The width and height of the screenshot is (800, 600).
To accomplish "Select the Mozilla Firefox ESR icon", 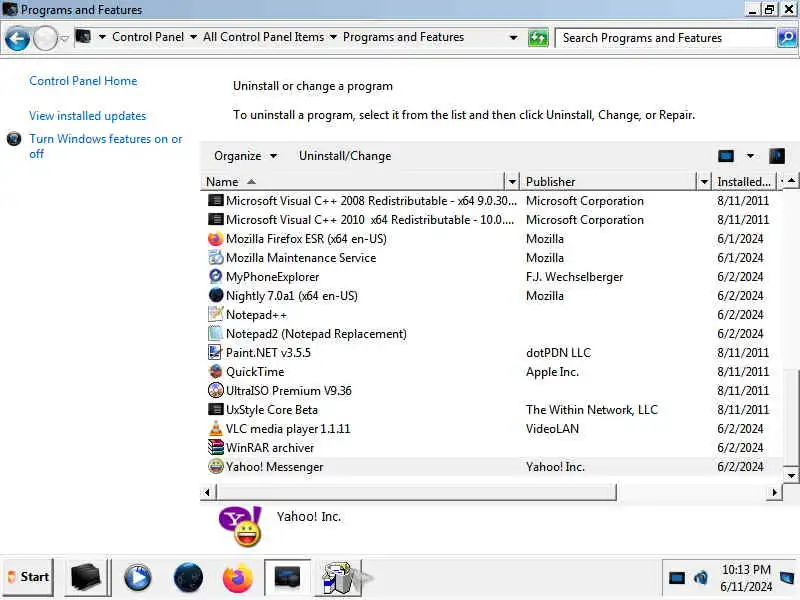I will [x=216, y=239].
